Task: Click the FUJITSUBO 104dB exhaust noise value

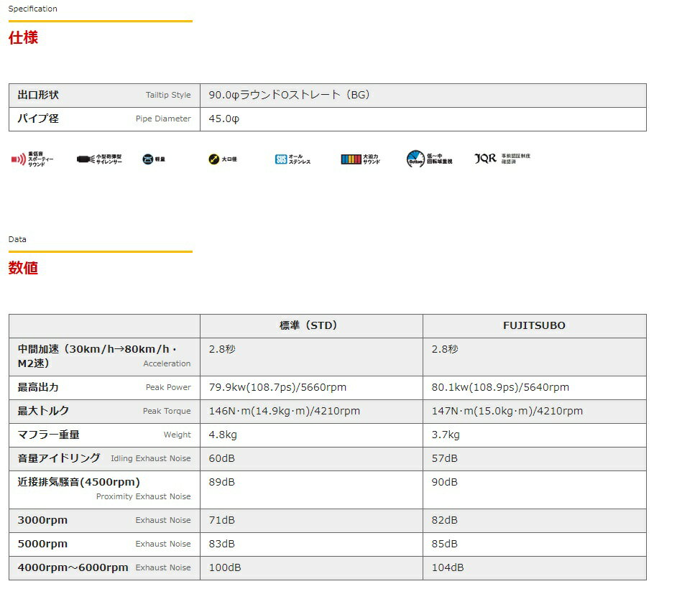Action: 448,568
